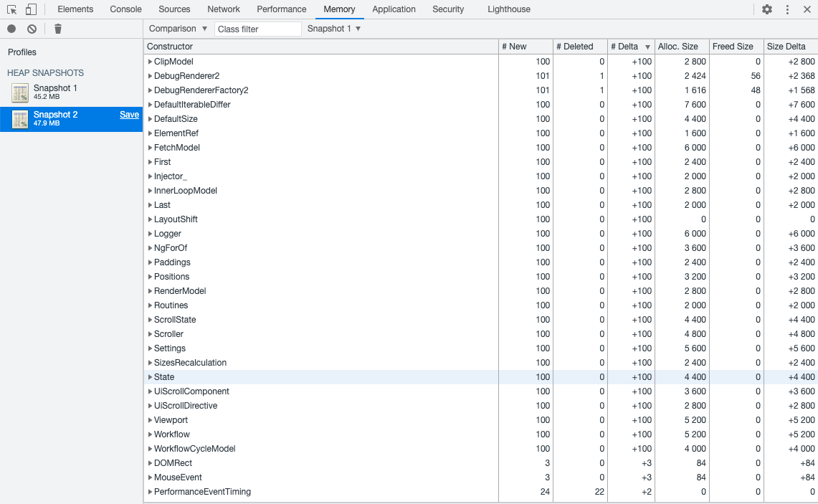Click the Snapshot 1 profile icon

click(x=20, y=92)
